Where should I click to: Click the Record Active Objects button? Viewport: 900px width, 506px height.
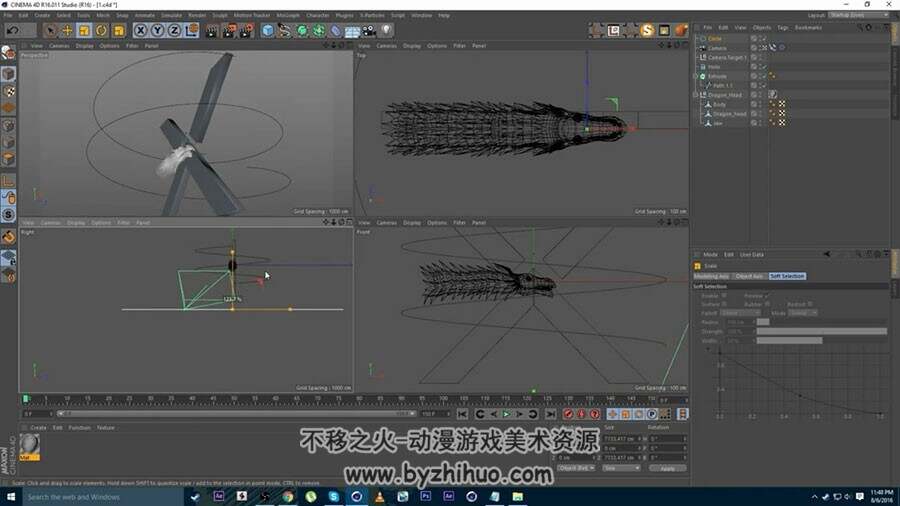click(x=568, y=414)
